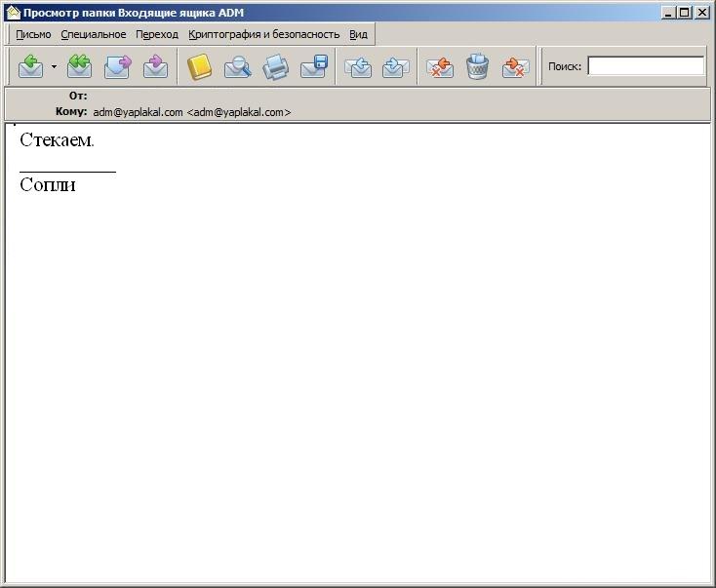
Task: Click the window title bar mail icon
Action: [14, 13]
